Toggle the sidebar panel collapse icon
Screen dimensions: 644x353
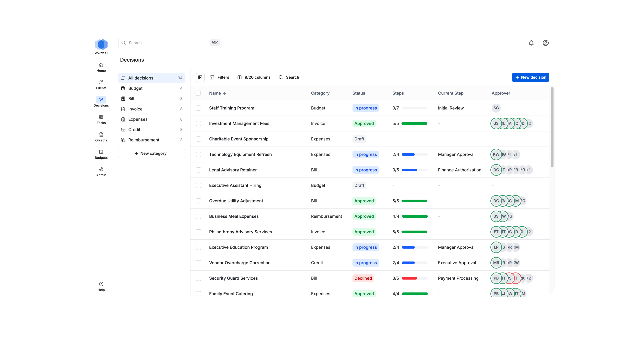tap(200, 77)
